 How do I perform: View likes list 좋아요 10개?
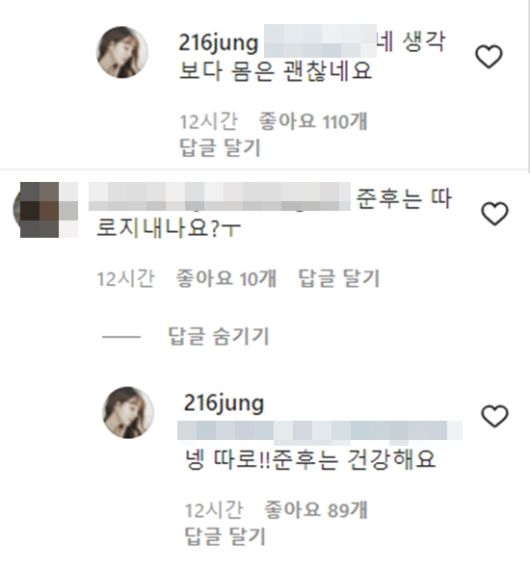click(226, 279)
